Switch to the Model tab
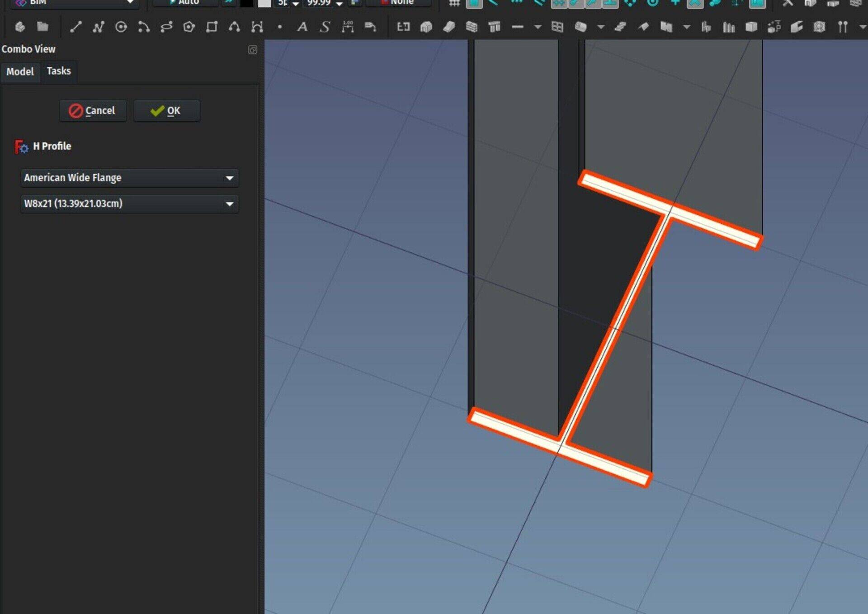868x614 pixels. coord(20,71)
